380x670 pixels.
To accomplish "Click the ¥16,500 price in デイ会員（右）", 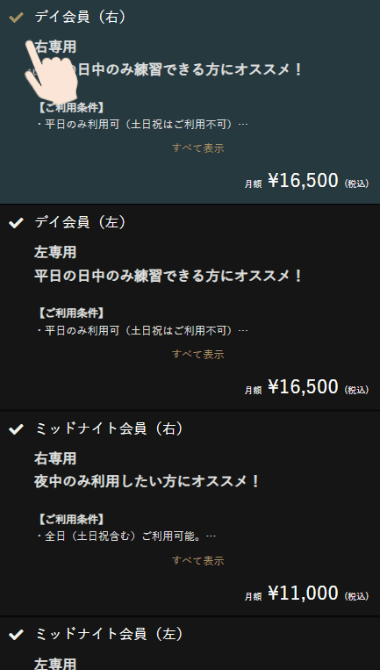I will (303, 180).
